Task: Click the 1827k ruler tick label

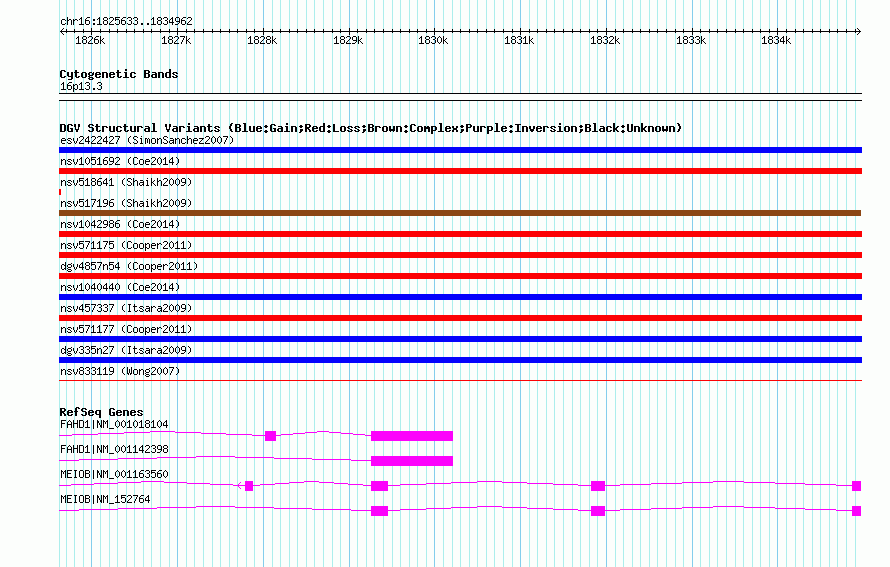Action: [176, 40]
